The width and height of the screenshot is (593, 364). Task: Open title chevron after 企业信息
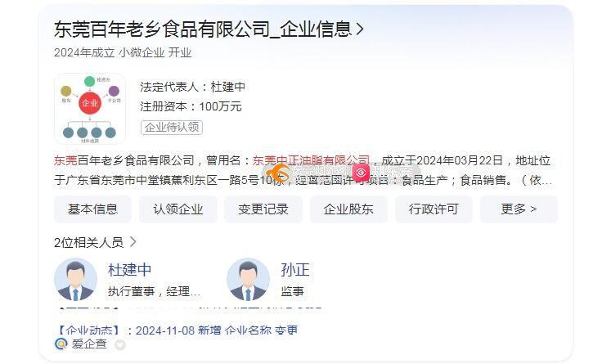click(360, 29)
